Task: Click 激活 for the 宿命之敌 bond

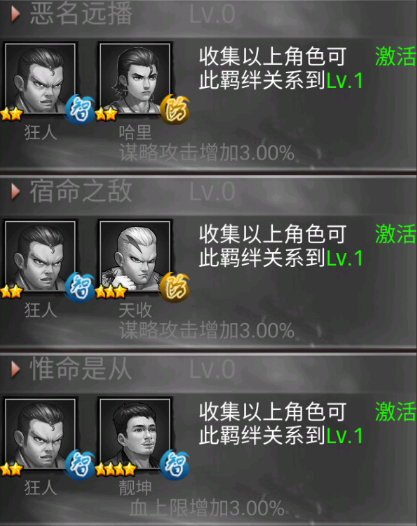Action: coord(396,234)
